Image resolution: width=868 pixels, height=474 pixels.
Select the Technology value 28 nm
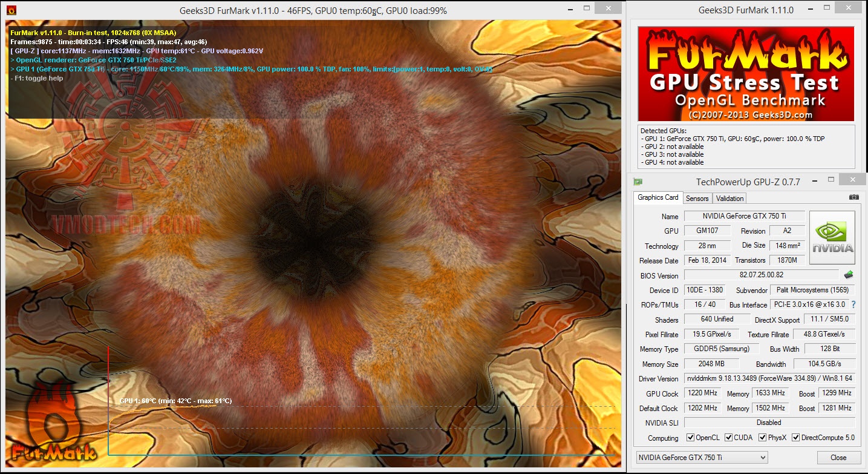(706, 246)
